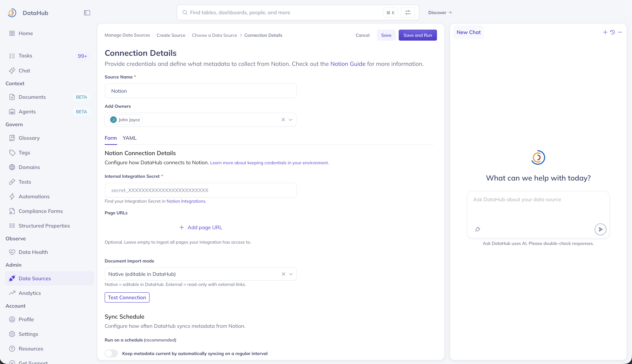Open search filter settings icon

[408, 12]
